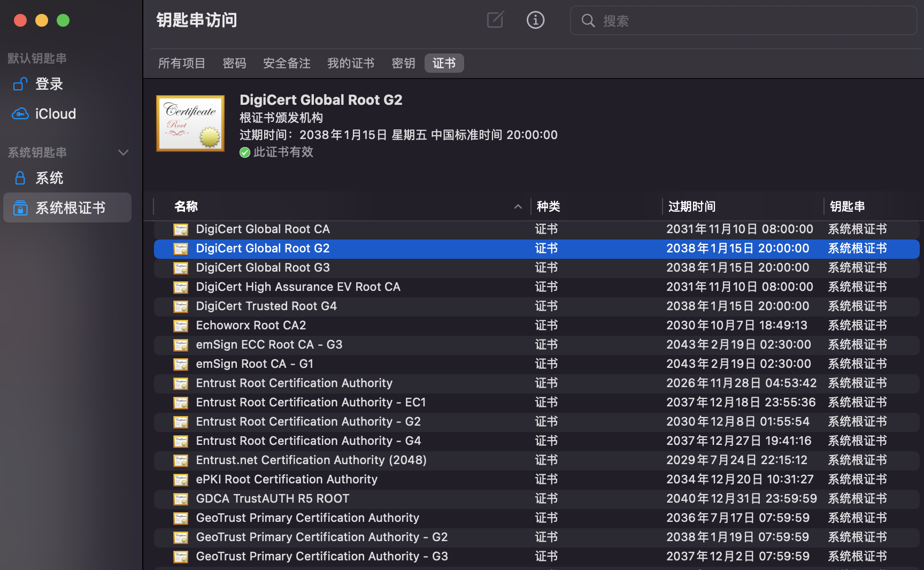Click expiry date 2029年7月24日 22:15:12
The image size is (924, 570).
point(737,460)
